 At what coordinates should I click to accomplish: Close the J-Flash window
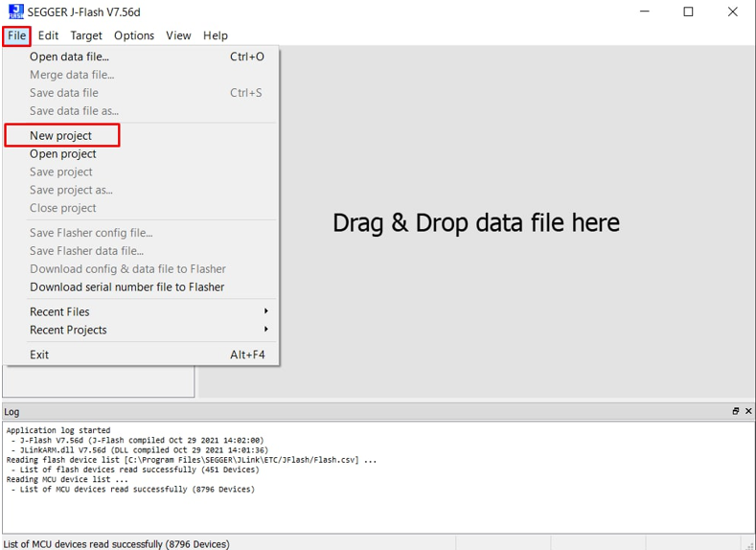point(733,11)
